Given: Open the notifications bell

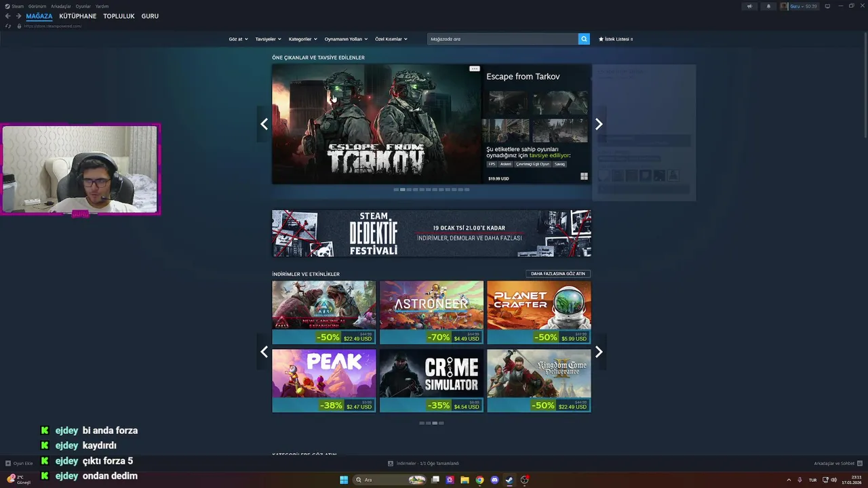Looking at the screenshot, I should click(768, 6).
